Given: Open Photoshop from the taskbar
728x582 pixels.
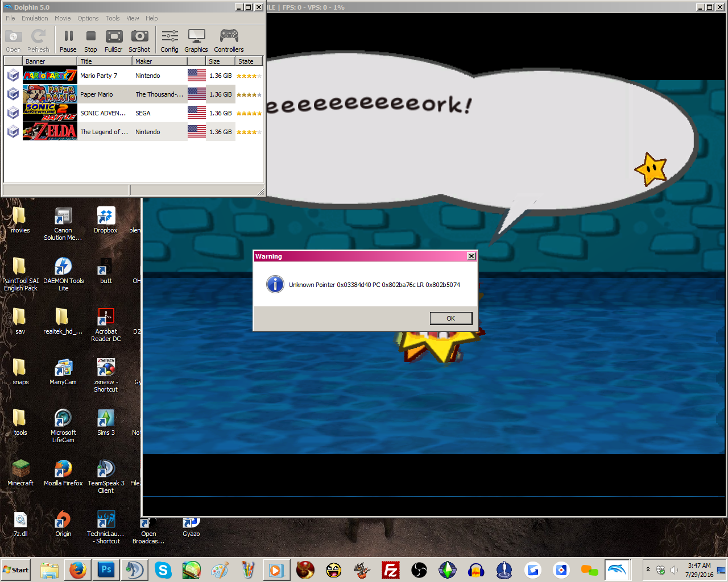Looking at the screenshot, I should [106, 569].
